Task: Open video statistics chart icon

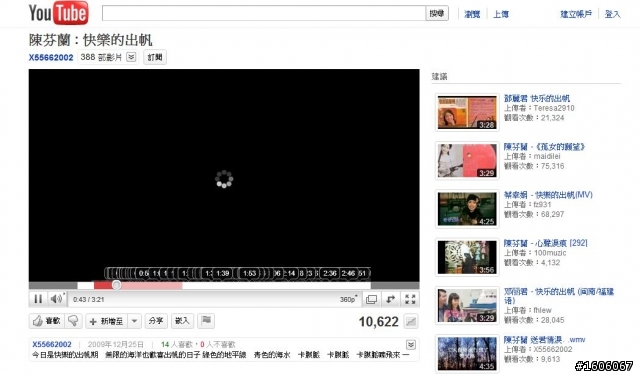Action: pos(411,322)
